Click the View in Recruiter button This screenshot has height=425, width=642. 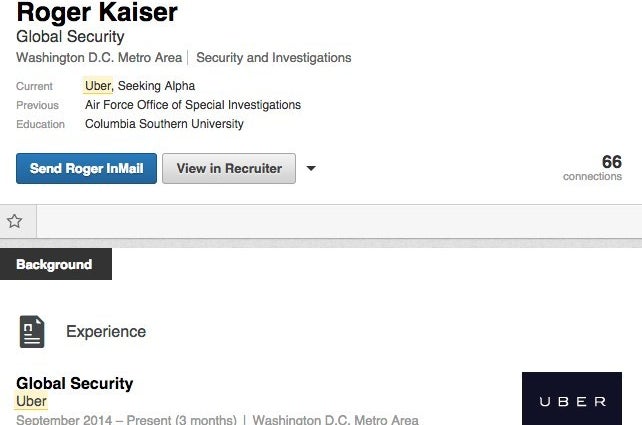pos(229,169)
